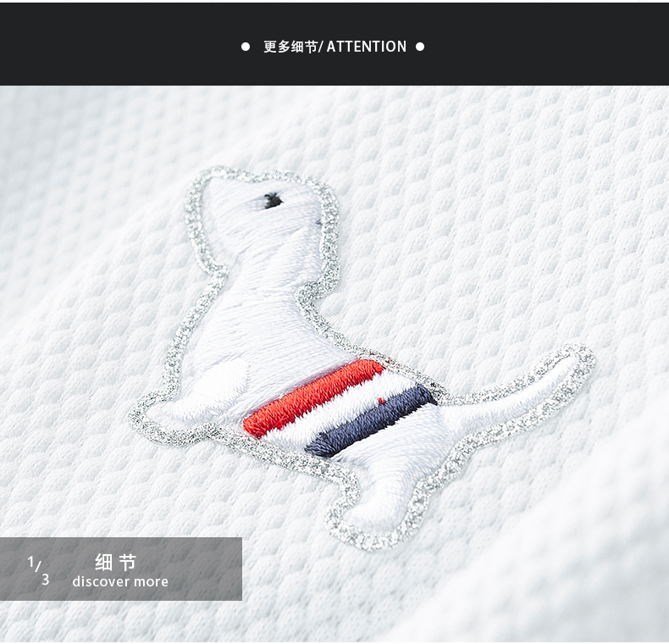Screen dimensions: 669x644
Task: Click the 细节 label in gray banner
Action: click(x=115, y=562)
